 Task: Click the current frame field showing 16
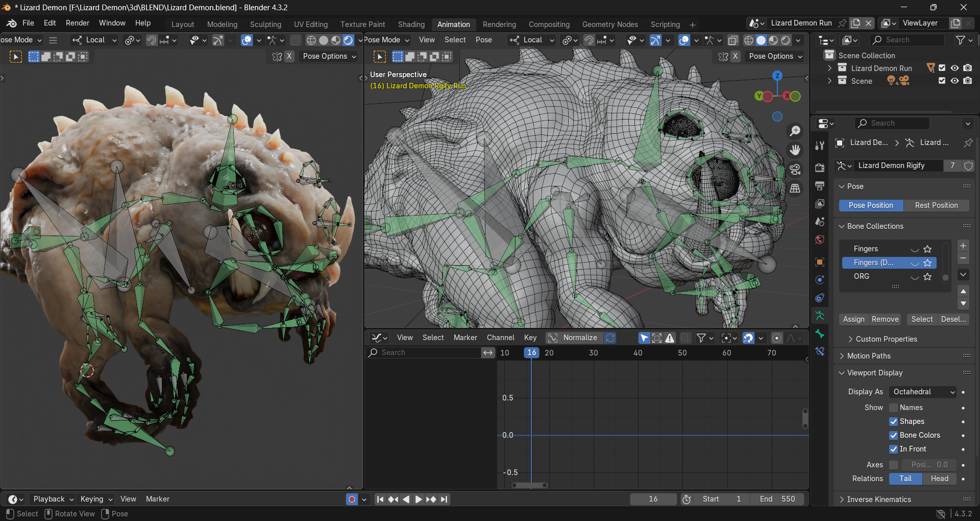653,499
